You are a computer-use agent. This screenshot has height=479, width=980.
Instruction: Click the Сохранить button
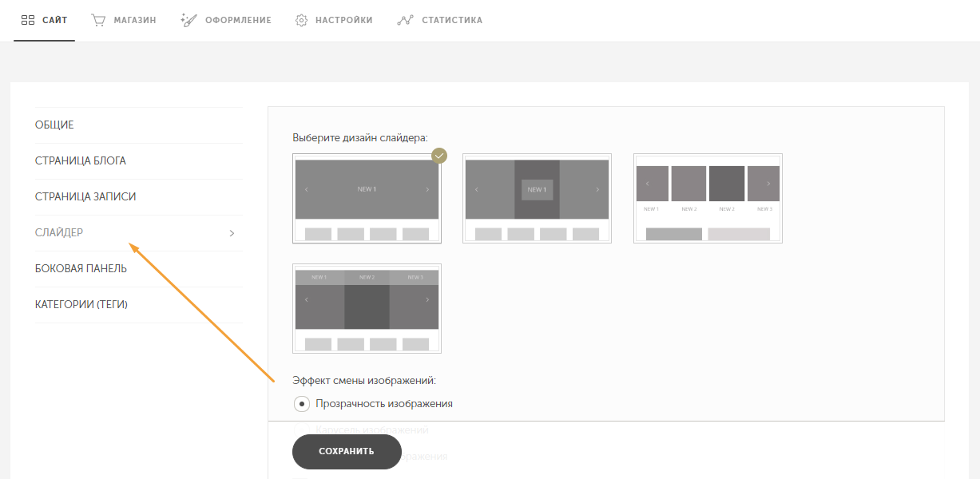[x=347, y=452]
